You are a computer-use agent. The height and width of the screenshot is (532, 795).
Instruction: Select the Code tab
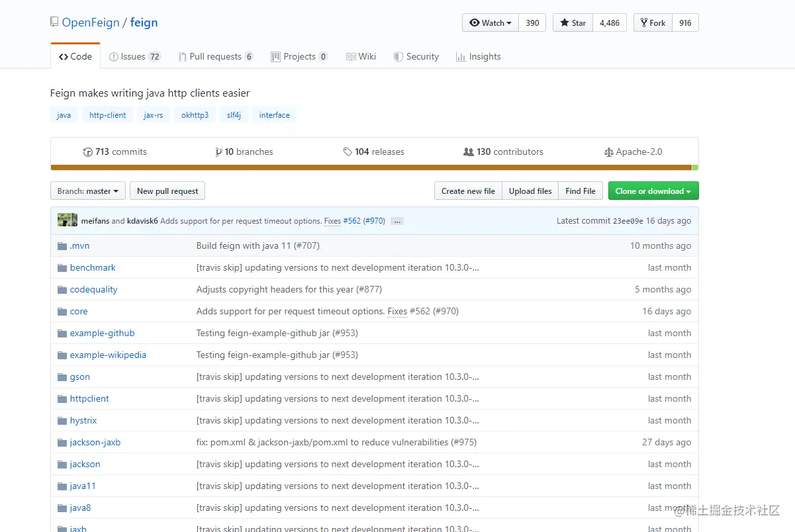[75, 56]
